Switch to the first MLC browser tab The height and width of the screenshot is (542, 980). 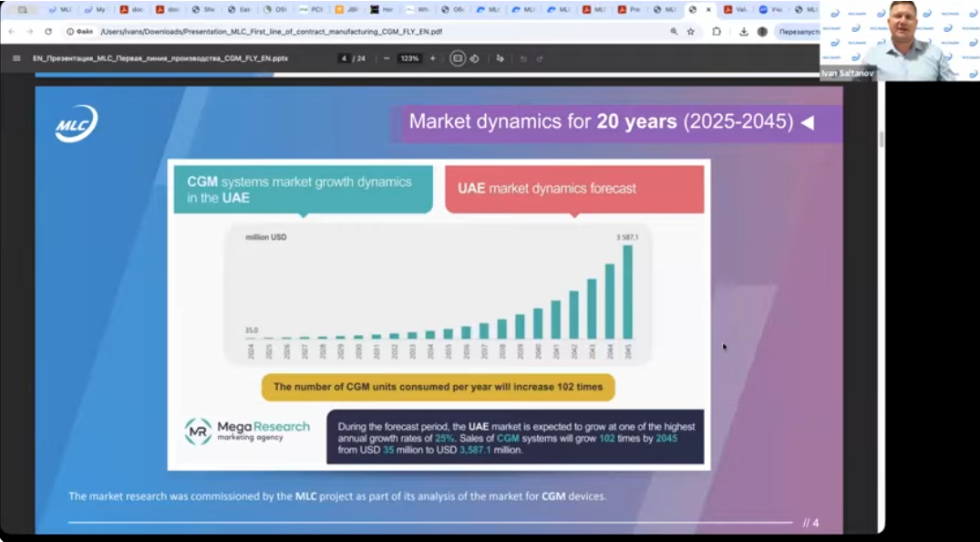[58, 9]
